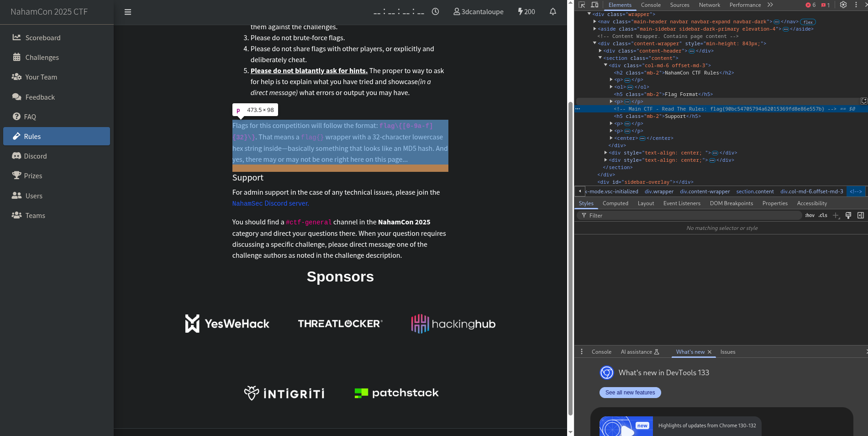Switch to the Network tab
Image resolution: width=868 pixels, height=436 pixels.
(x=709, y=5)
